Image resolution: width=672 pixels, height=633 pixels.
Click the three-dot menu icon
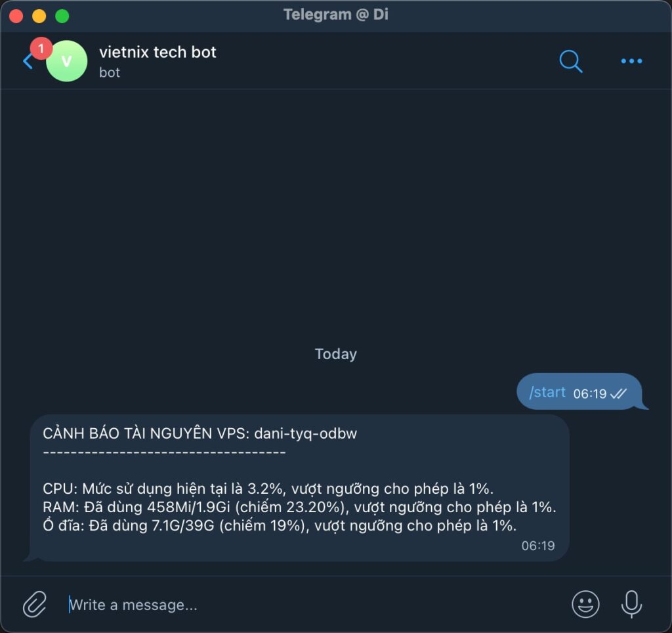631,61
